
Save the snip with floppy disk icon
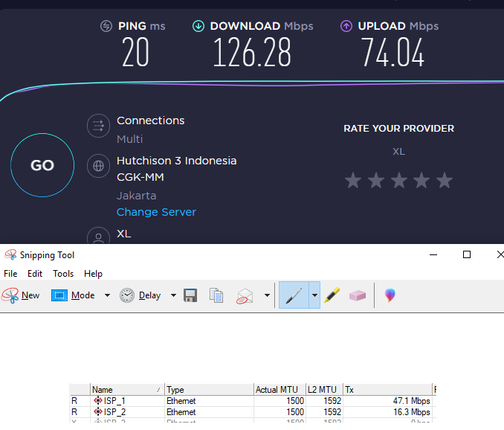tap(190, 295)
